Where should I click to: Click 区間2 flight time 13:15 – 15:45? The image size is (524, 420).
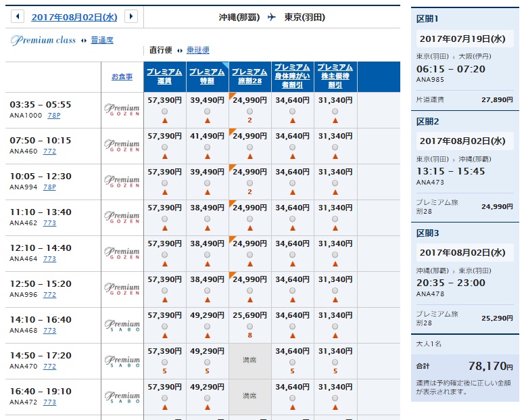tap(450, 172)
